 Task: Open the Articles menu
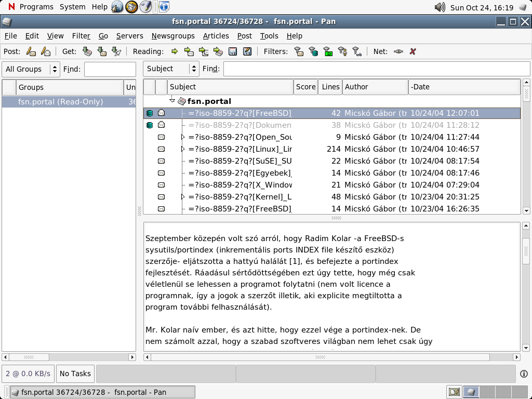pos(216,36)
